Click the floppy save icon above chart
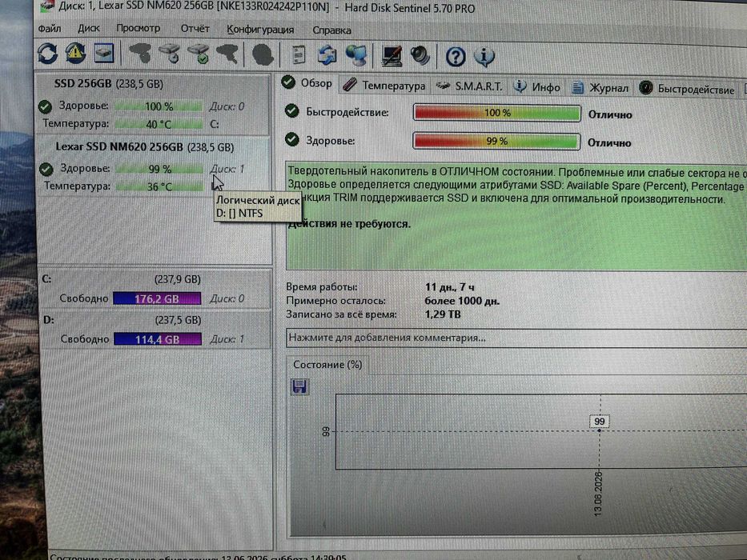 299,386
